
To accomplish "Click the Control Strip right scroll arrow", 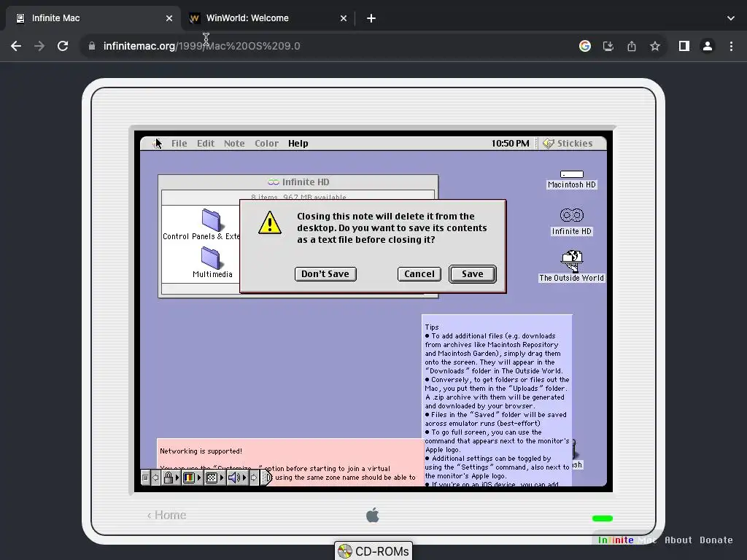I will (x=253, y=477).
